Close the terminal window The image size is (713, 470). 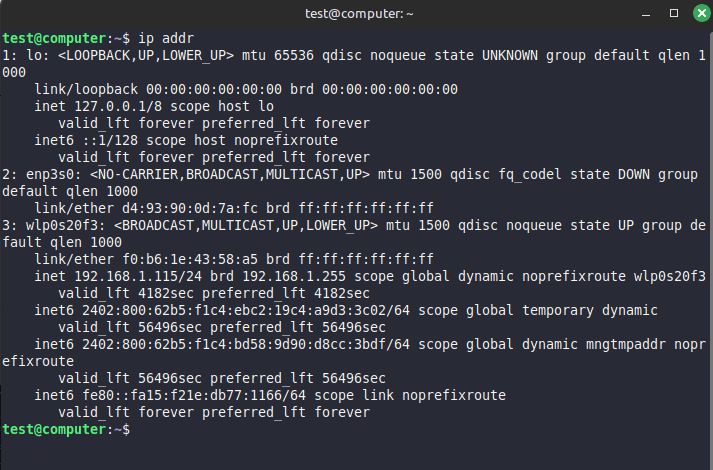click(698, 13)
